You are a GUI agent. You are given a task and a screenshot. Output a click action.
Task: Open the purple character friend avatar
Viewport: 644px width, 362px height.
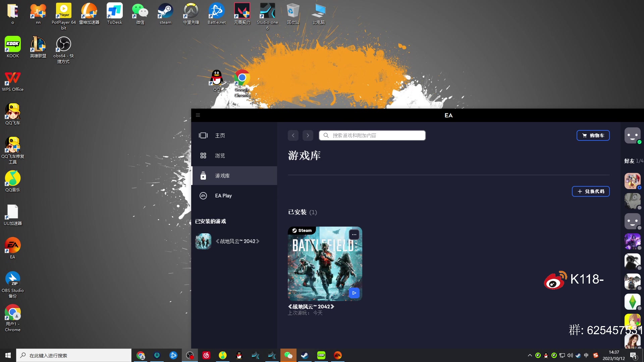pyautogui.click(x=633, y=241)
